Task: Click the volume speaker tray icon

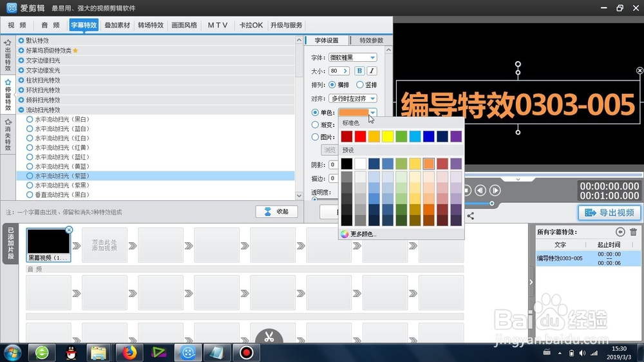Action: pos(582,353)
